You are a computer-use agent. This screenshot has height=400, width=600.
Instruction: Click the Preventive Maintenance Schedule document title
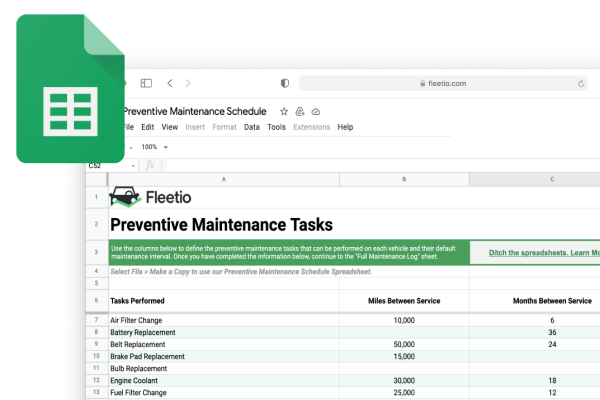(195, 111)
